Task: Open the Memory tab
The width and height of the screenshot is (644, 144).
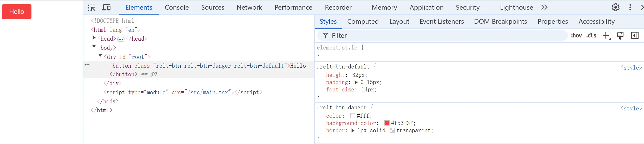Action: click(384, 7)
